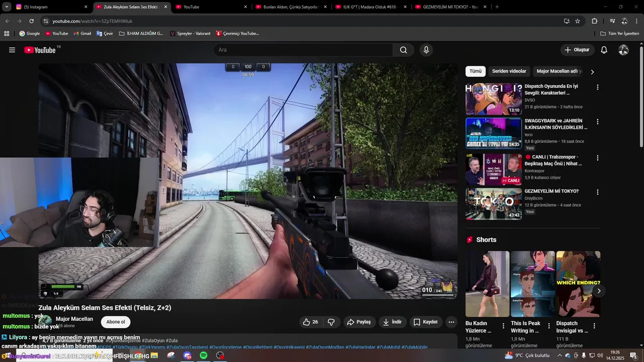This screenshot has height=362, width=644.
Task: Open the 'Bu Kadın Yüzlerce' short thumbnail
Action: [x=488, y=284]
